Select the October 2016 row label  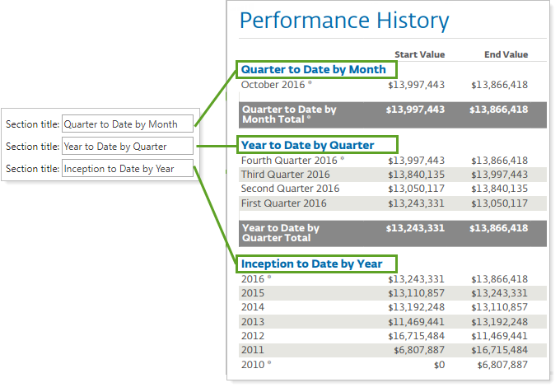tap(276, 84)
